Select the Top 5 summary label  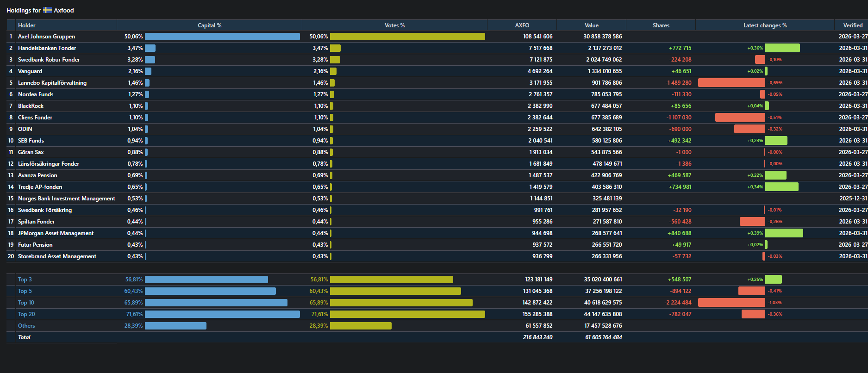(x=25, y=291)
